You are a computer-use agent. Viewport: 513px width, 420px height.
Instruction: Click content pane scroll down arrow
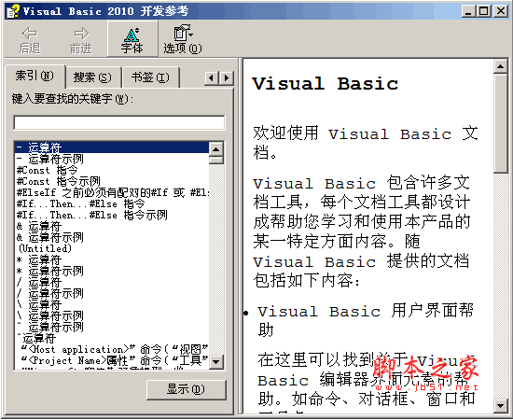[x=500, y=406]
